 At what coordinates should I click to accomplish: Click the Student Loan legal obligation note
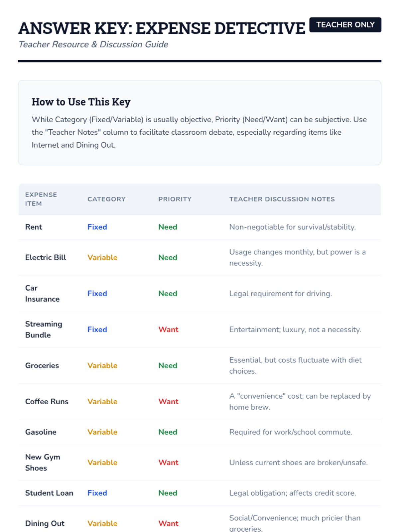[x=293, y=493]
